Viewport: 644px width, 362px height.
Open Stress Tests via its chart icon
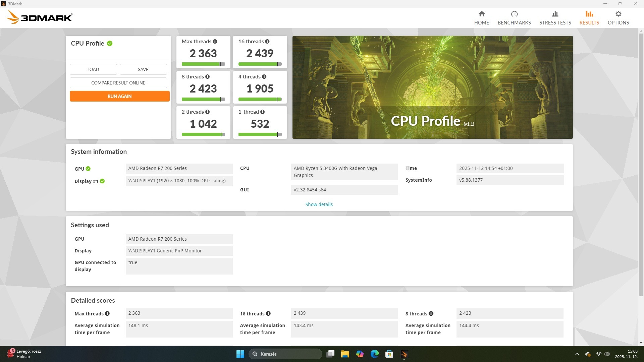(555, 14)
